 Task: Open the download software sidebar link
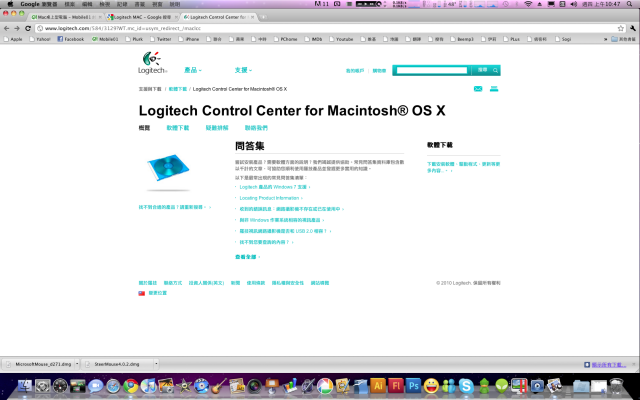coord(463,167)
